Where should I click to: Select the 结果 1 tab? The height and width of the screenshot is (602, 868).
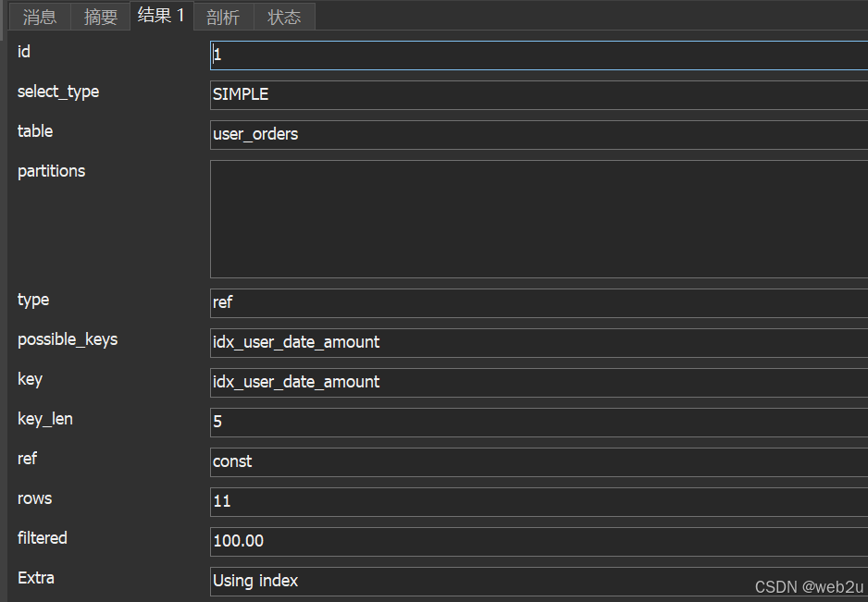tap(161, 16)
